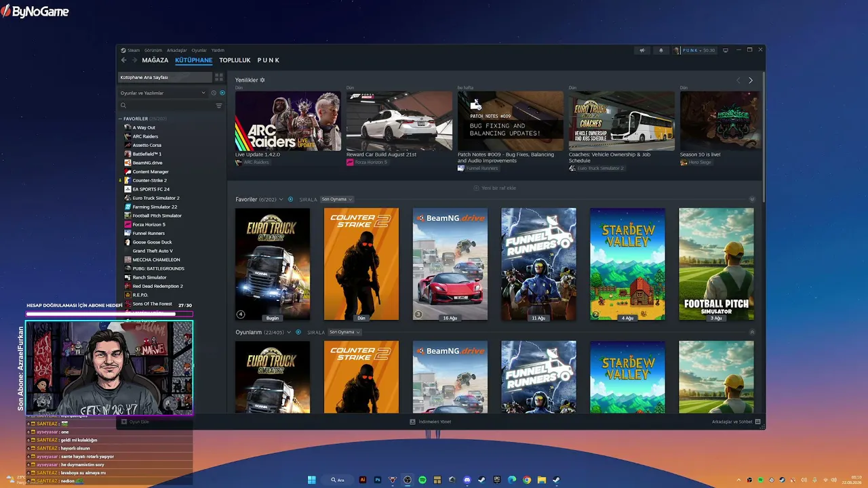Open Arkadaşlar ve Sohbet

click(736, 422)
